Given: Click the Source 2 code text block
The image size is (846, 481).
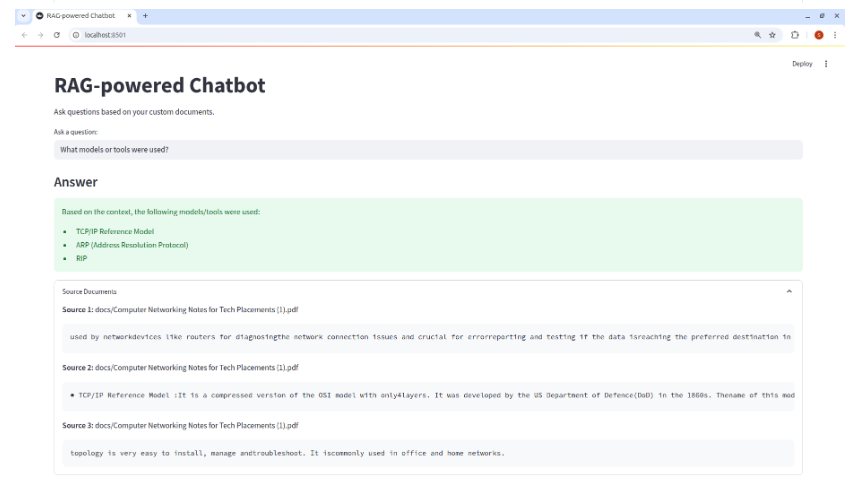Looking at the screenshot, I should (x=428, y=395).
